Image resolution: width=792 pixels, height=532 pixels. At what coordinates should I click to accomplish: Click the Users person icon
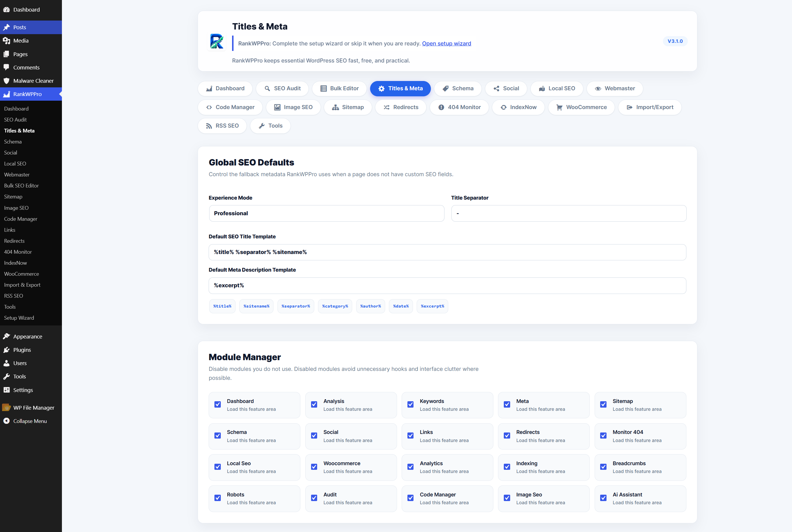[6, 363]
